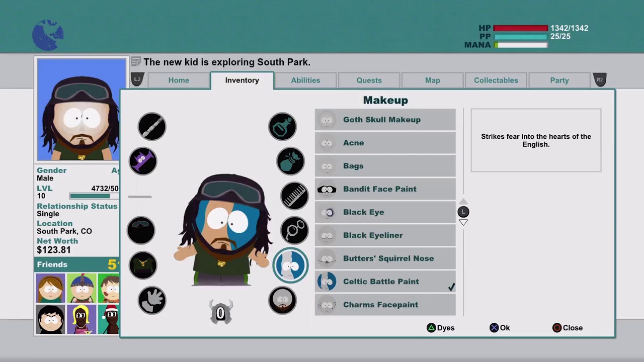Open the body shirt equipment slot
The width and height of the screenshot is (644, 362).
(x=143, y=265)
